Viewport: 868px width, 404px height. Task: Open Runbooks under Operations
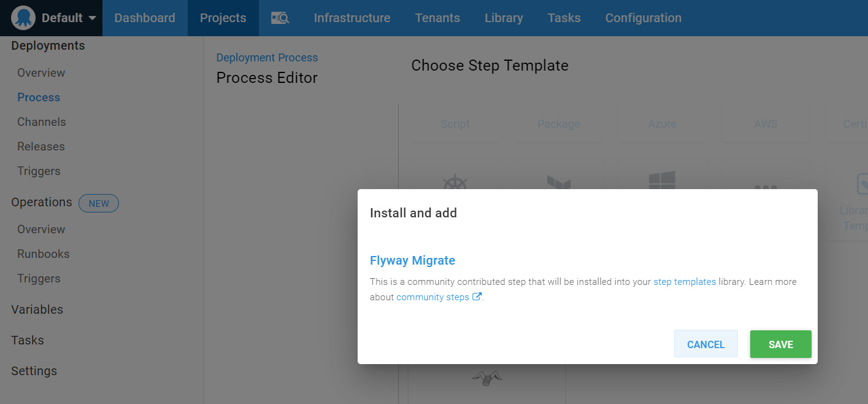(44, 254)
